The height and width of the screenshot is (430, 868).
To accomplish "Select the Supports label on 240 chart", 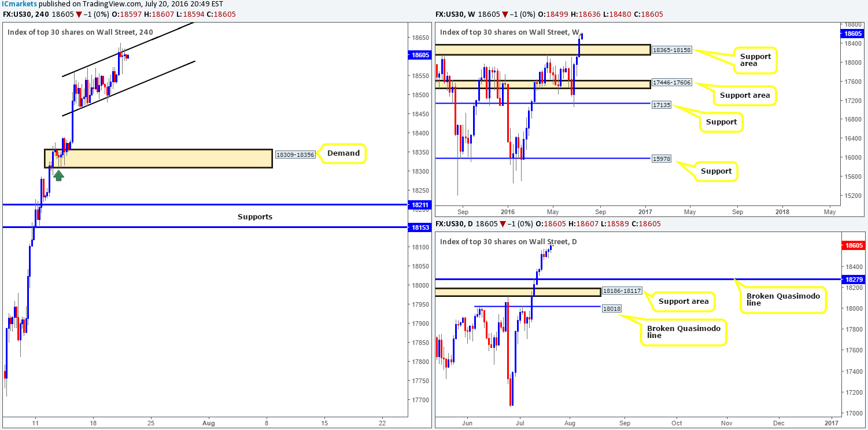I will pos(254,216).
